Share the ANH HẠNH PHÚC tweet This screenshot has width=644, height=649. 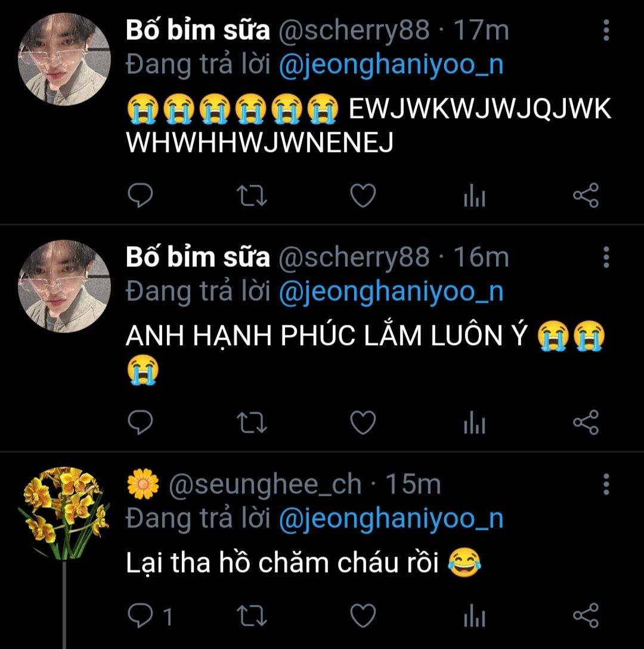586,423
